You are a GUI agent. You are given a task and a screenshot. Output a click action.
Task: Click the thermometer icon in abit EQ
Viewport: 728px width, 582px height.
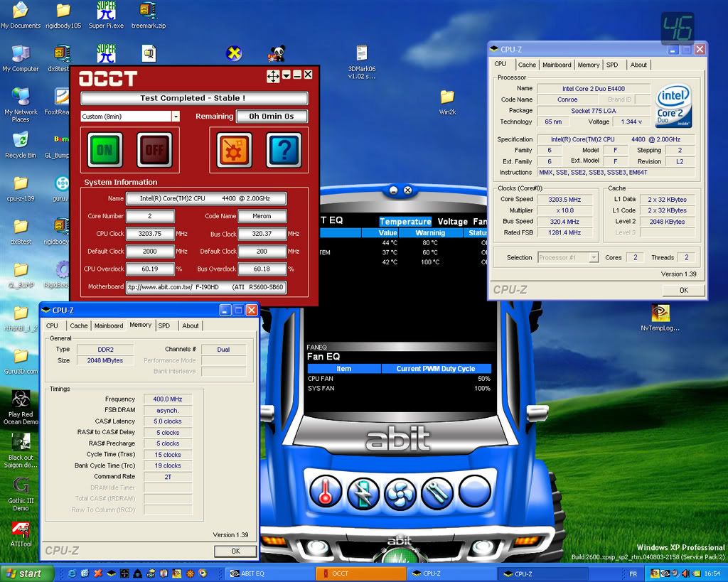[326, 492]
